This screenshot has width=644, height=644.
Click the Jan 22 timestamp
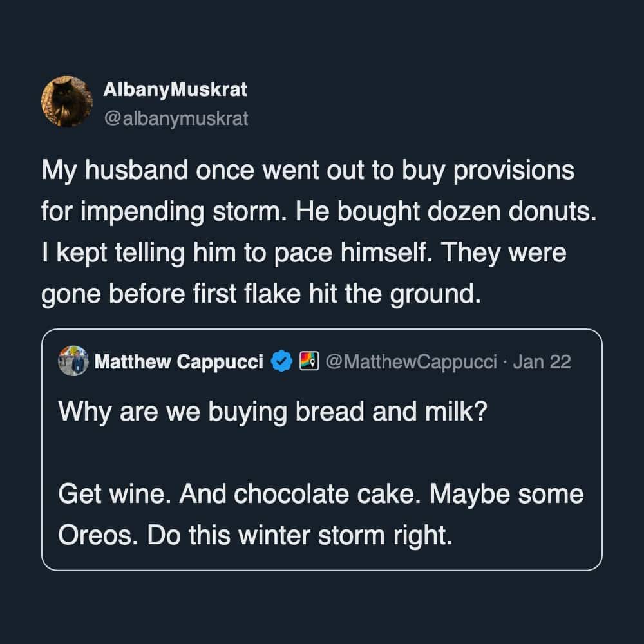point(542,362)
